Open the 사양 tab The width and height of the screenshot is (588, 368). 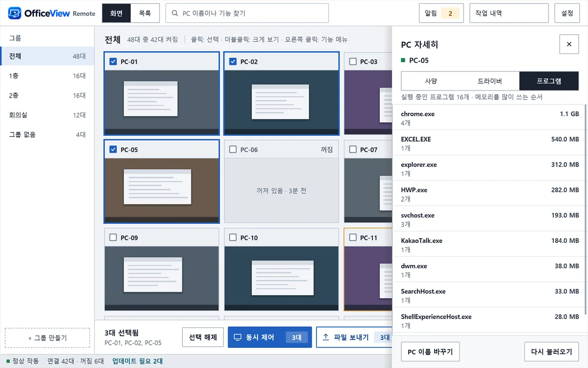coord(431,81)
